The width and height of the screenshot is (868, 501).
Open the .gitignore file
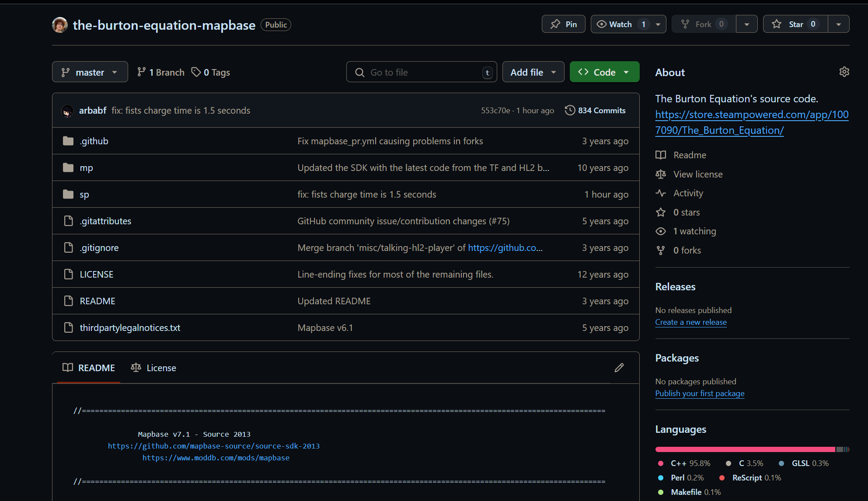(x=99, y=248)
